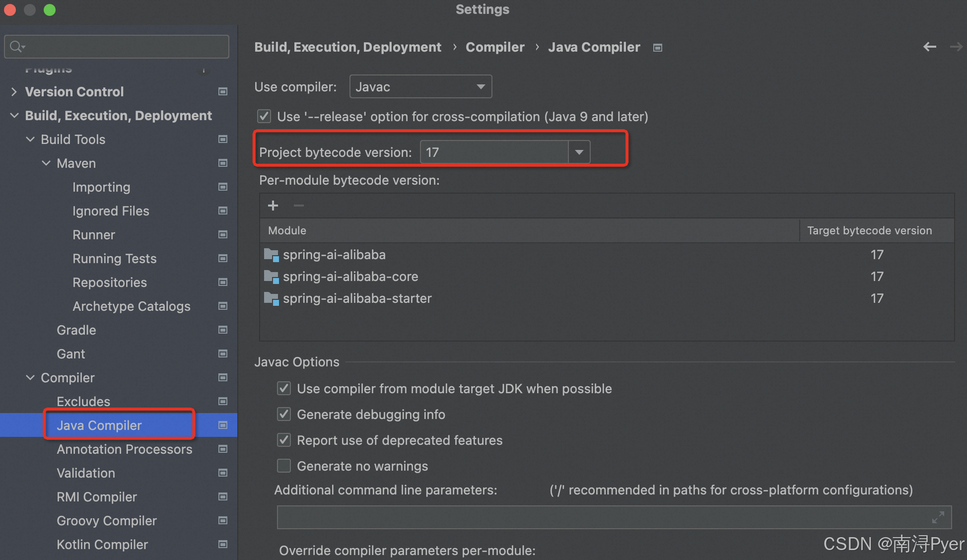967x560 pixels.
Task: Click target version 17 for spring-ai-alibaba-core
Action: tap(877, 277)
